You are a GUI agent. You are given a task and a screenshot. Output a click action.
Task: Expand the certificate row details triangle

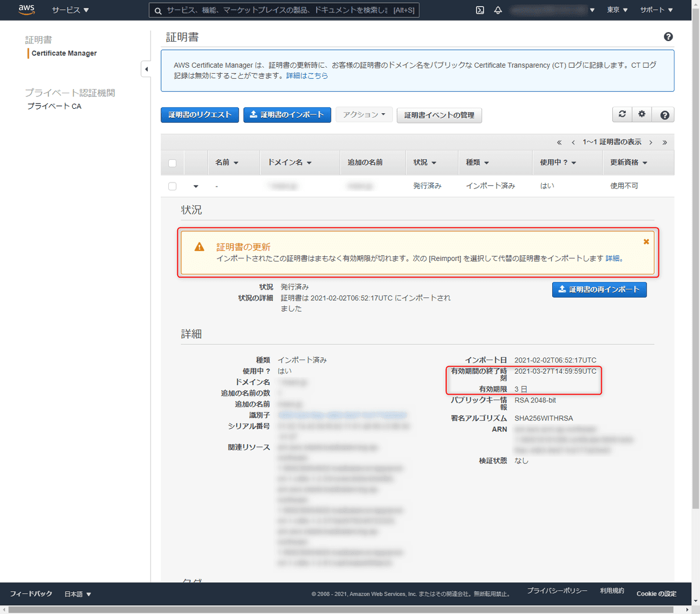[196, 186]
